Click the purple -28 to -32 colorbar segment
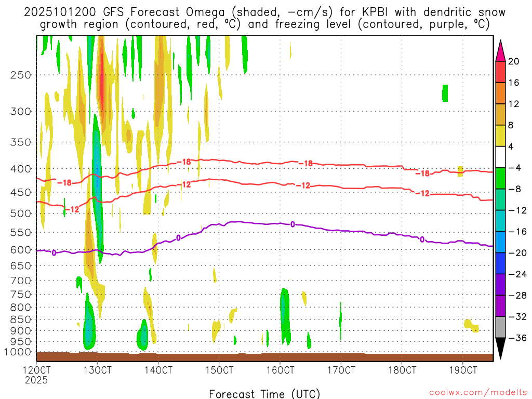The image size is (532, 399). 500,306
